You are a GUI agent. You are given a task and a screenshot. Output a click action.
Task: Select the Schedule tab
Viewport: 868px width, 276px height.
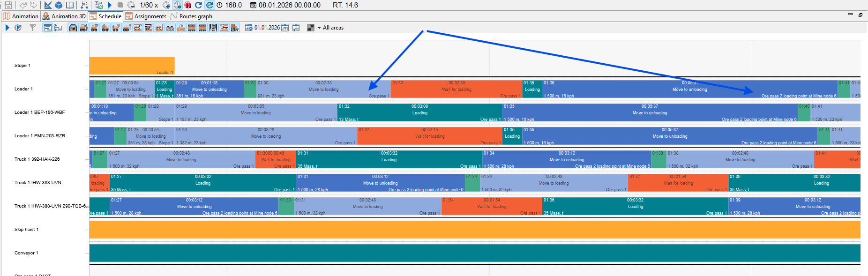coord(106,16)
